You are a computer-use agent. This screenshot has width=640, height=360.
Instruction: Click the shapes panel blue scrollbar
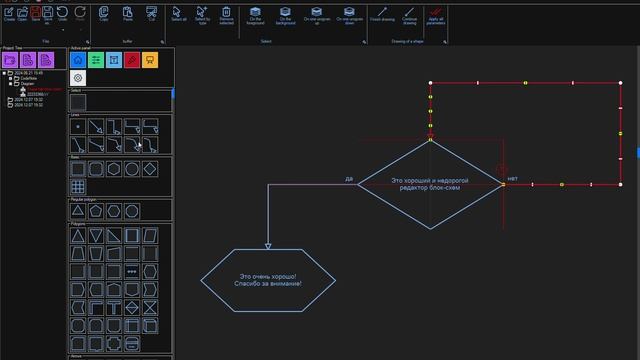(173, 93)
